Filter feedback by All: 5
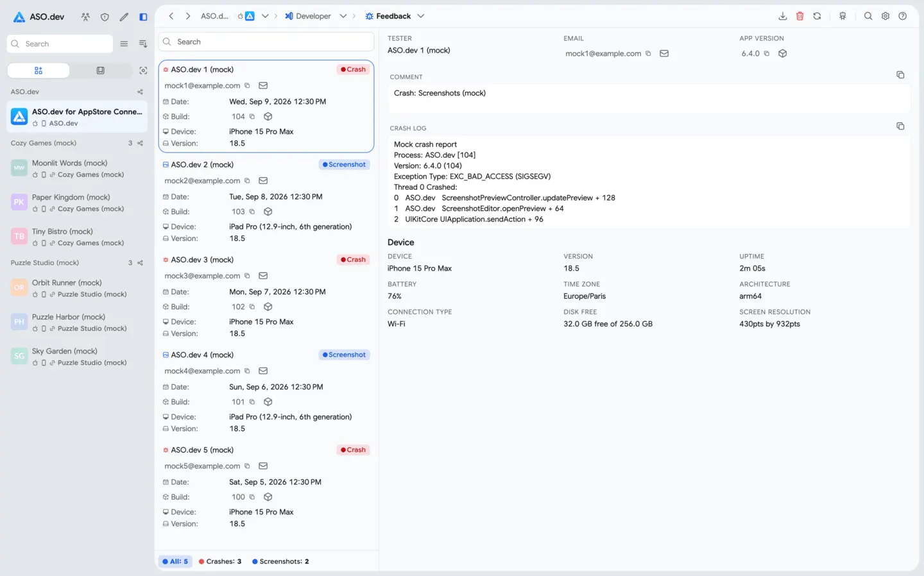This screenshot has height=576, width=924. tap(175, 561)
